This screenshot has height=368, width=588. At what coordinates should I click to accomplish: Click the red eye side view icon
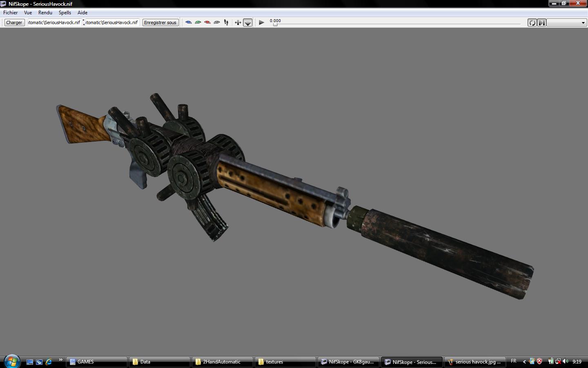[x=207, y=22]
